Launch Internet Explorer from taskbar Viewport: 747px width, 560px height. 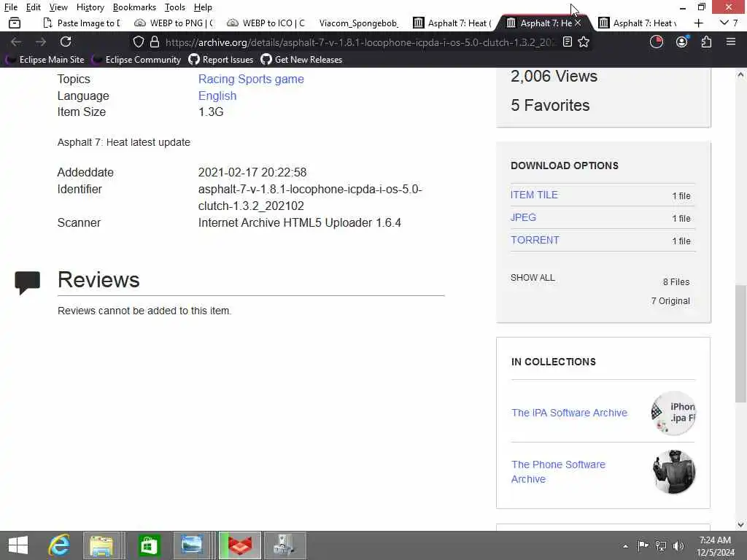tap(59, 545)
